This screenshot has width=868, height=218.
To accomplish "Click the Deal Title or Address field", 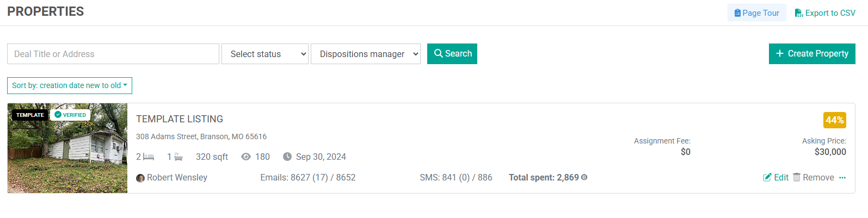I will tap(113, 54).
